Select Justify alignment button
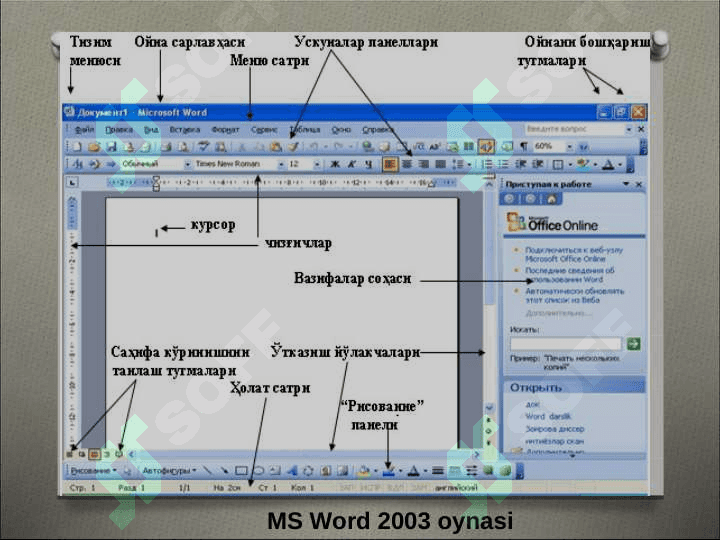720x540 pixels. 440,164
